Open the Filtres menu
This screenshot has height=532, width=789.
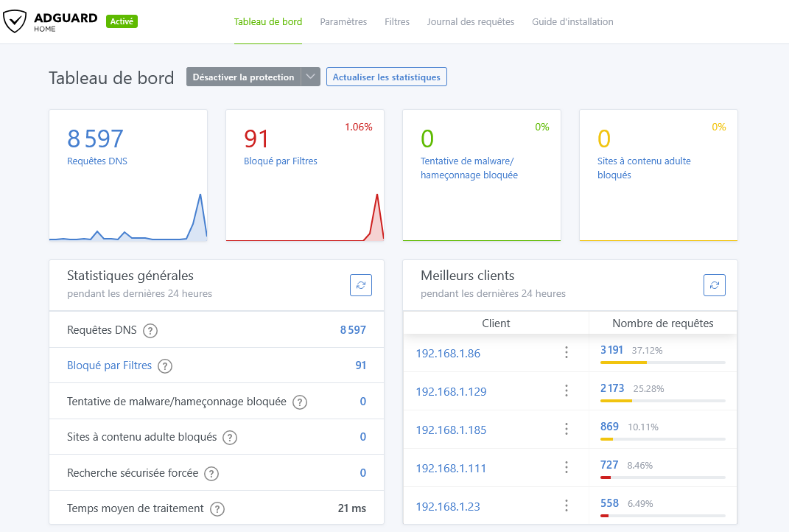(x=397, y=22)
